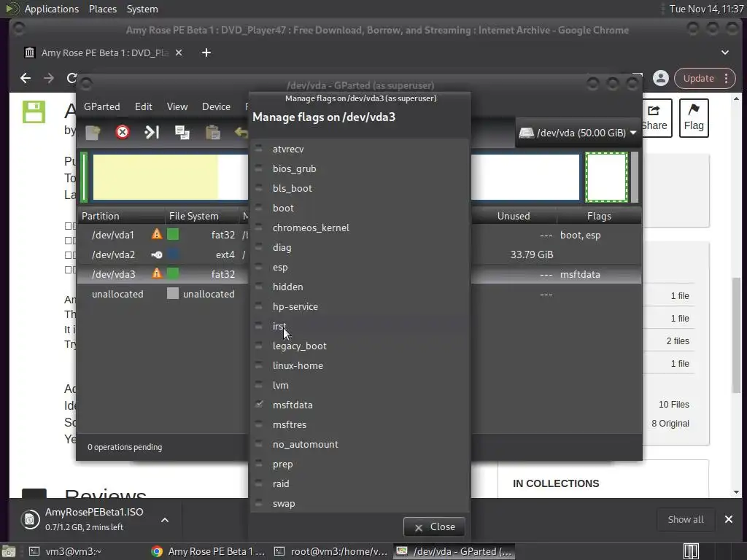Click the Share button on Archive page
This screenshot has width=747, height=560.
pos(656,118)
